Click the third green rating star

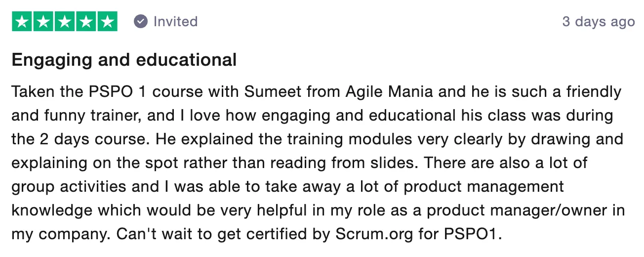(x=64, y=21)
